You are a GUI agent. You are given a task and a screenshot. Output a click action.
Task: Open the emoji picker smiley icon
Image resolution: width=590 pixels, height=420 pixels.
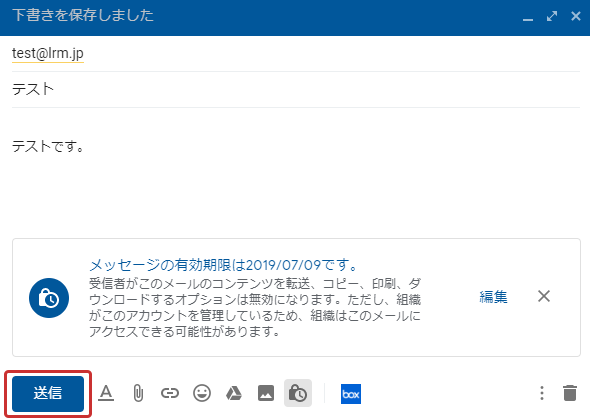[202, 394]
